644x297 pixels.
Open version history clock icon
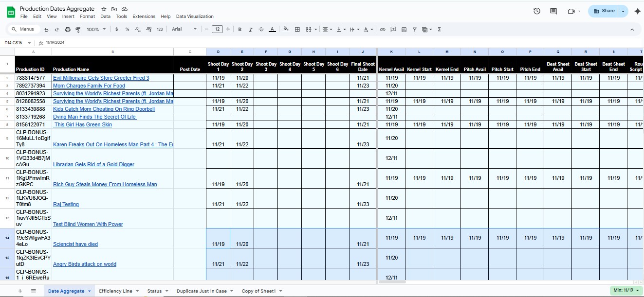coord(536,11)
